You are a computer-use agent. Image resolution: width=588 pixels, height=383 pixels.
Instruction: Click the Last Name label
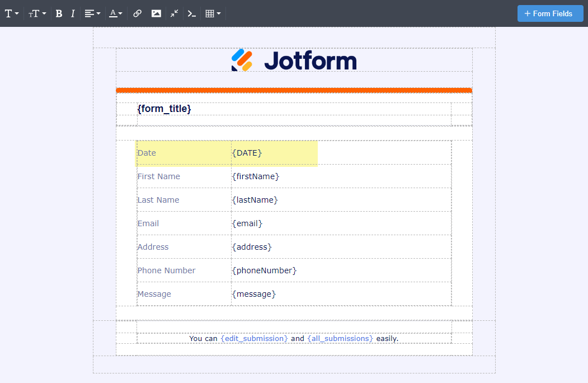point(158,200)
